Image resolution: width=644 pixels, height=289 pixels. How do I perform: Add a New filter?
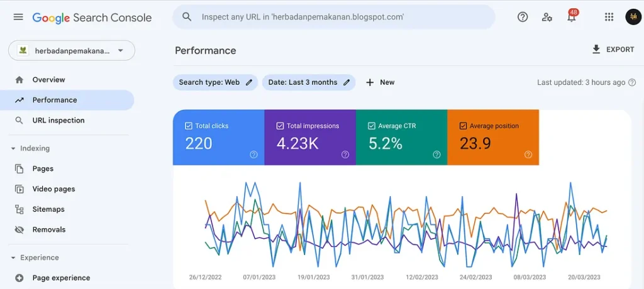click(380, 82)
